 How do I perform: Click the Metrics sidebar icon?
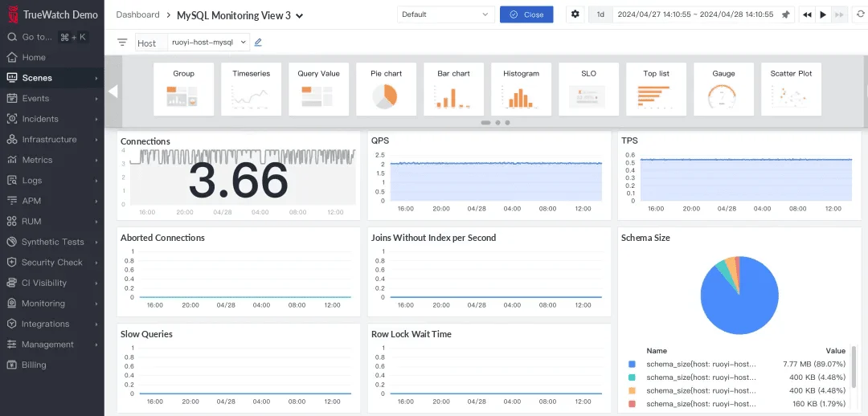[x=12, y=160]
